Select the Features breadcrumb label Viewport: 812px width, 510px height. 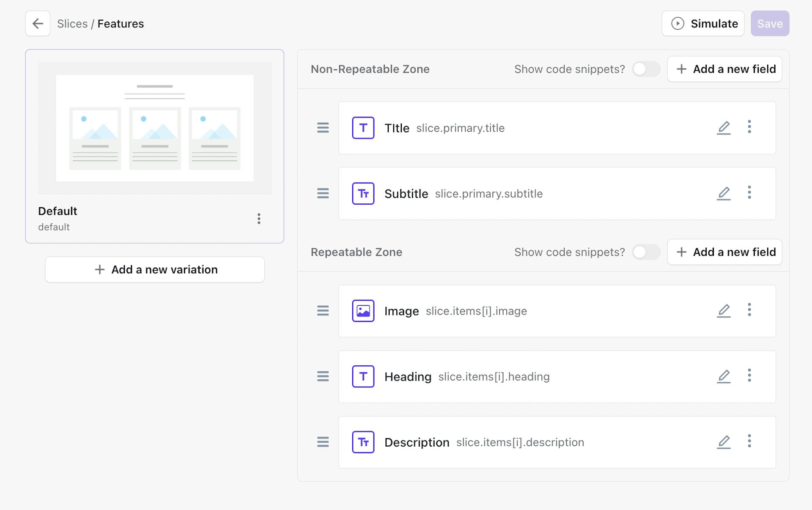coord(121,24)
